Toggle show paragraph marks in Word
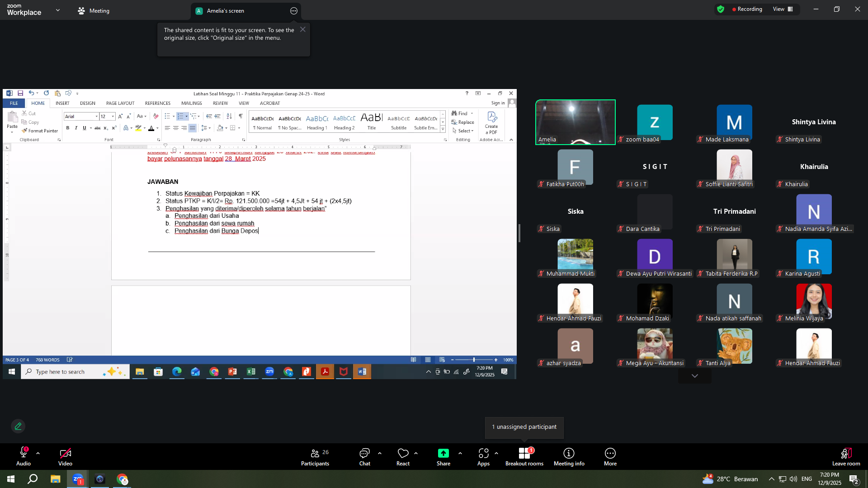 (x=241, y=117)
